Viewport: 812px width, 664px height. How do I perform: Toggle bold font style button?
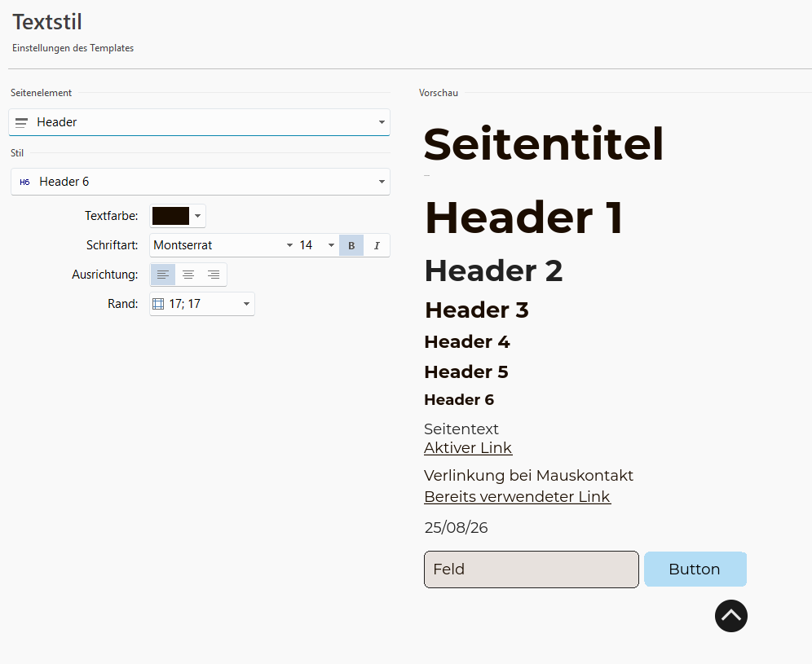351,245
